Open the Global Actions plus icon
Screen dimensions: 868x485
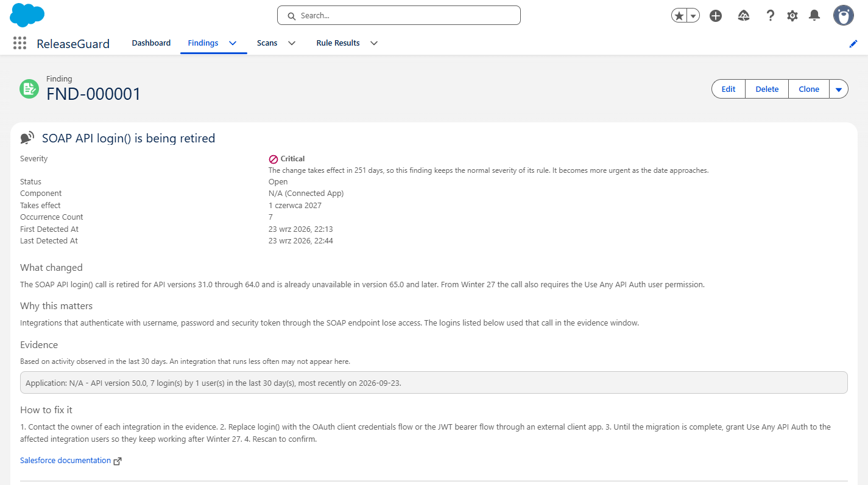pyautogui.click(x=716, y=16)
